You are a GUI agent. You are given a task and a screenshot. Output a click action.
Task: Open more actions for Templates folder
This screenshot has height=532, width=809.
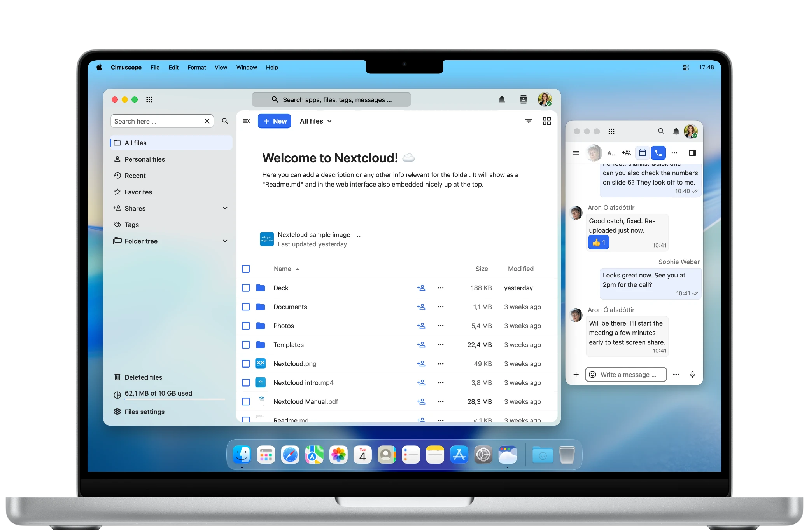tap(440, 345)
